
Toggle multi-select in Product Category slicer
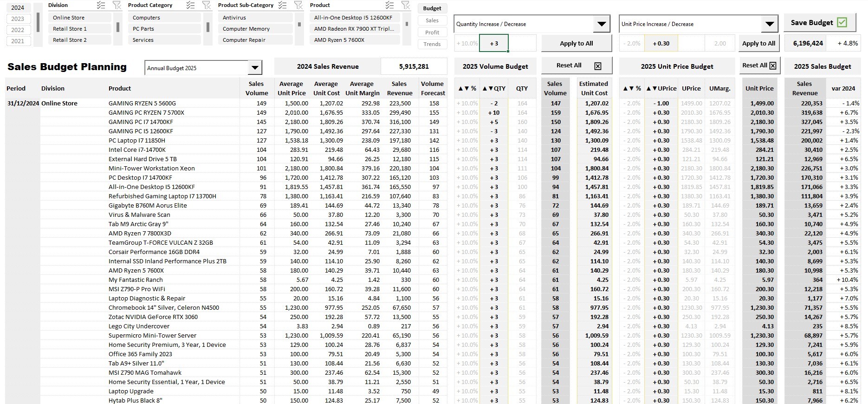(x=190, y=5)
